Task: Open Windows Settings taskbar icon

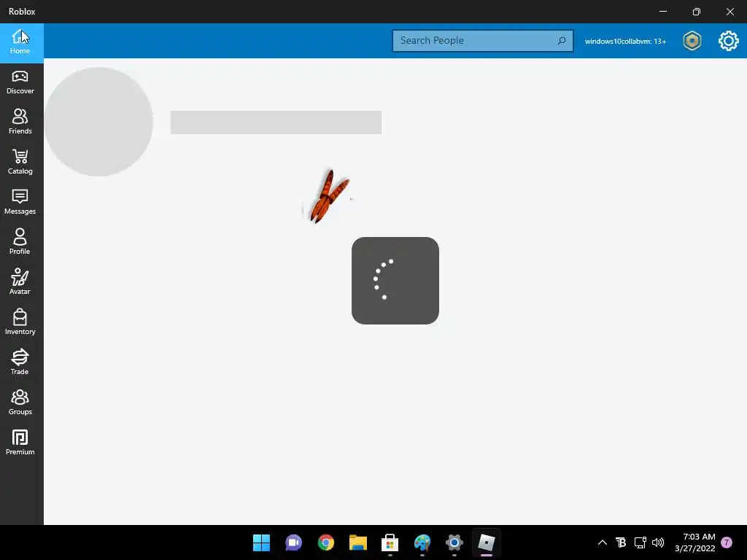Action: pos(454,542)
